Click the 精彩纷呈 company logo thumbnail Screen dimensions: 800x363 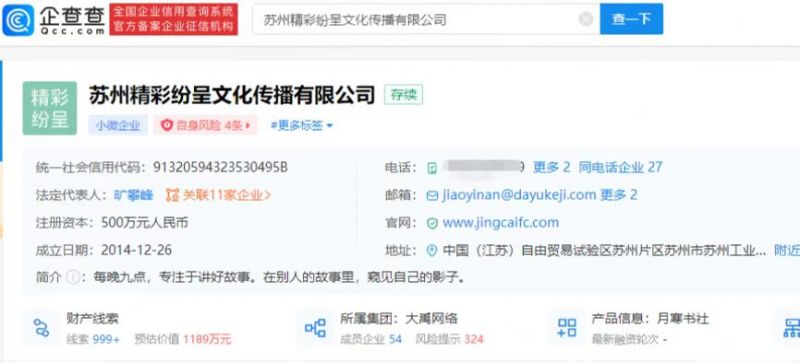pos(49,108)
